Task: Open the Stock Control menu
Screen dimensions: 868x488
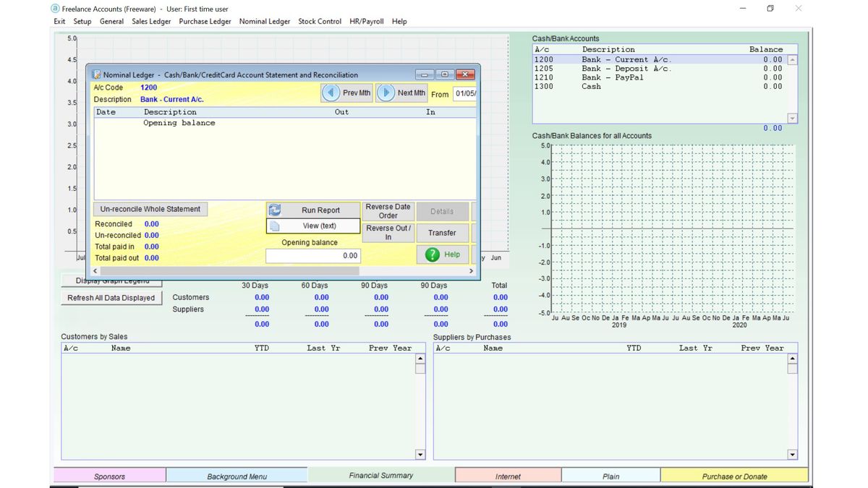Action: tap(320, 21)
